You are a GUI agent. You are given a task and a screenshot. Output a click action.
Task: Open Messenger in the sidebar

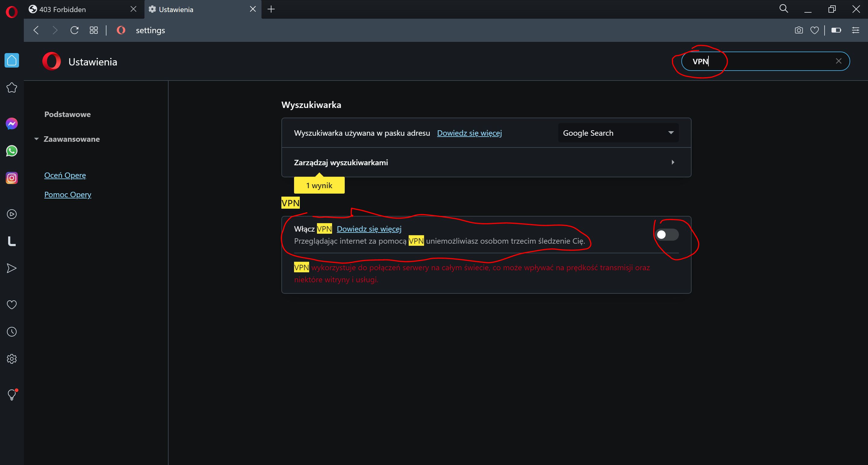click(11, 124)
